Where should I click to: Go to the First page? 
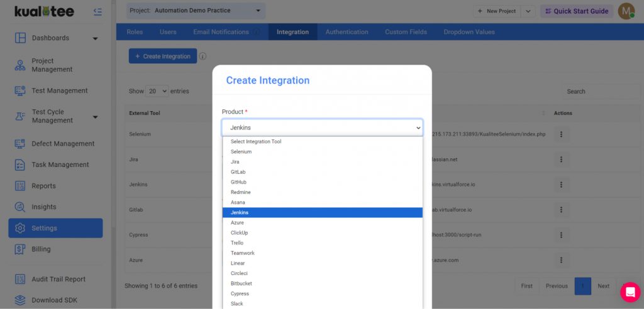click(526, 286)
